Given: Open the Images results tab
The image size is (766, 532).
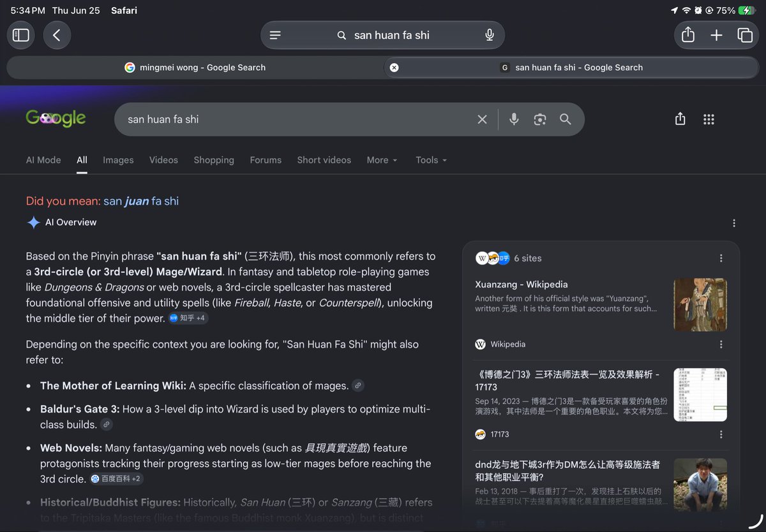Looking at the screenshot, I should coord(118,160).
